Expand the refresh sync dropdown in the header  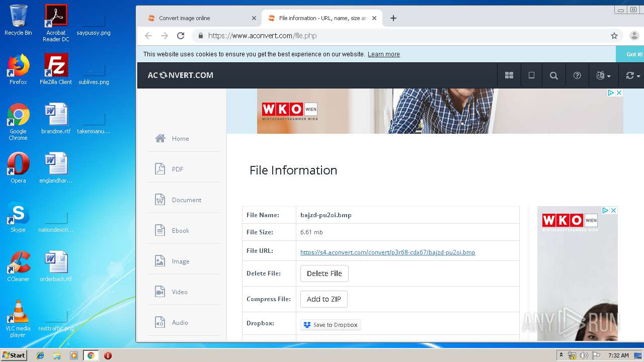click(632, 75)
